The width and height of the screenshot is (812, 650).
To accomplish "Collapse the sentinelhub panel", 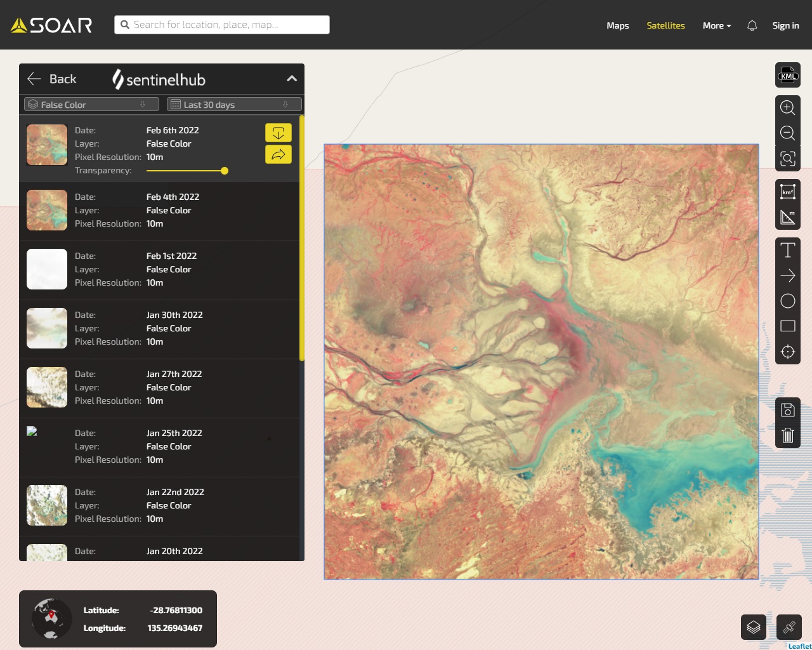I will click(292, 79).
